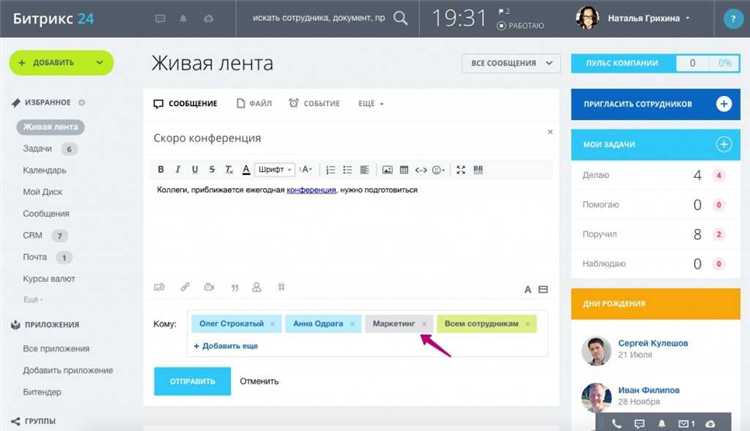
Task: Open the конференция hyperlink in the text
Action: [x=311, y=190]
